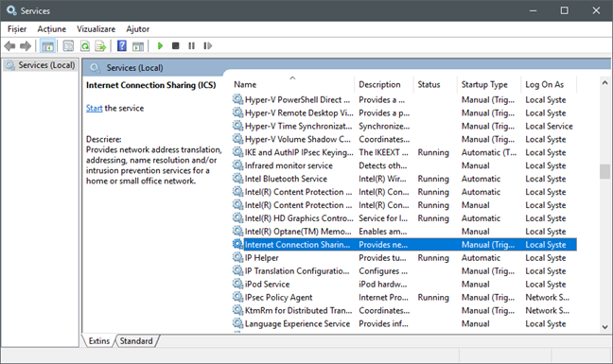Click 'Automatic (T...' startup type cell
The height and width of the screenshot is (364, 613).
pyautogui.click(x=489, y=152)
